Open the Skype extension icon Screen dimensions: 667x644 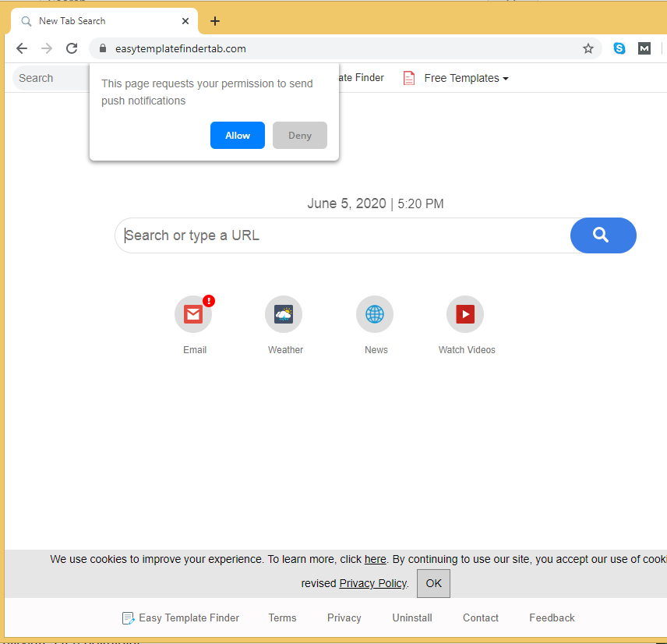619,48
